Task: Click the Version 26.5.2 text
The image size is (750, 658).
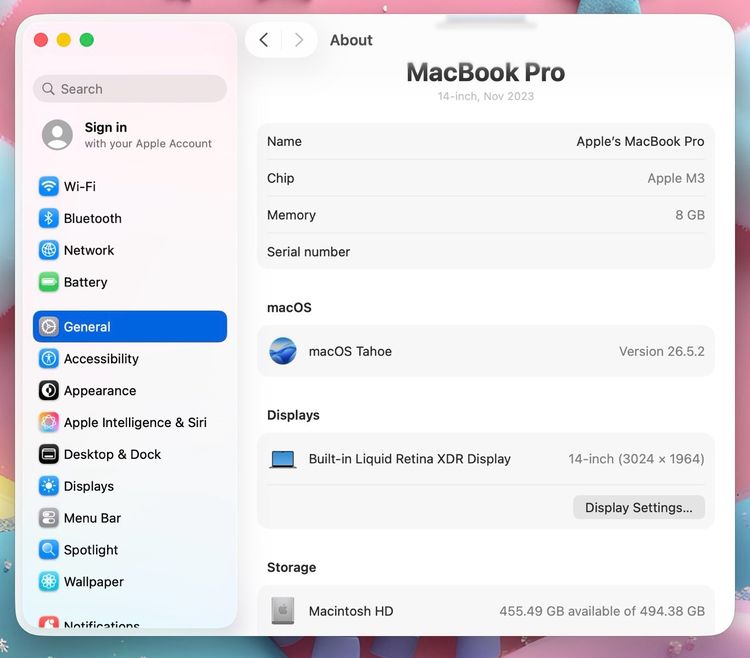Action: pyautogui.click(x=662, y=351)
